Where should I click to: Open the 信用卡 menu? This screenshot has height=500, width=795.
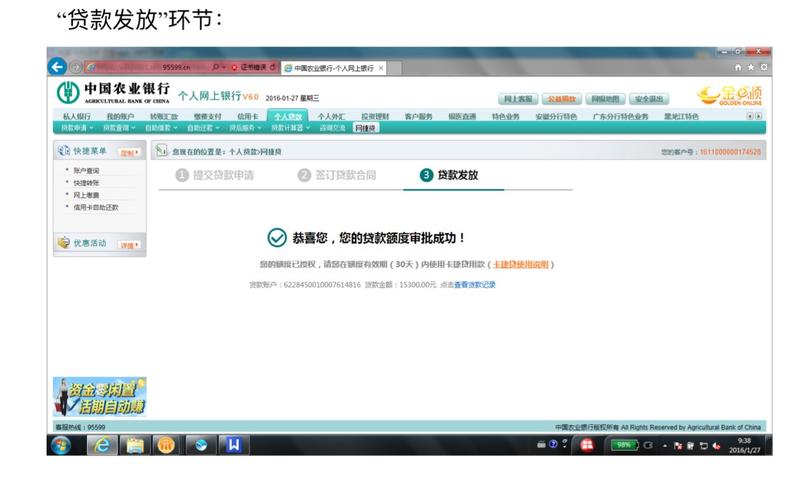click(247, 117)
